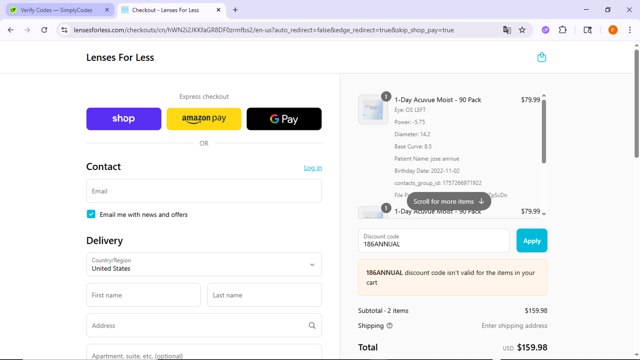Click the order items list scrollbar
Image resolution: width=640 pixels, height=360 pixels.
pos(544,131)
